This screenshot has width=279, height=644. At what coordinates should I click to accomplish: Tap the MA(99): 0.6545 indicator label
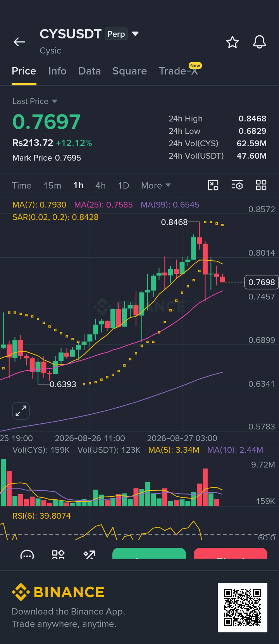(170, 204)
